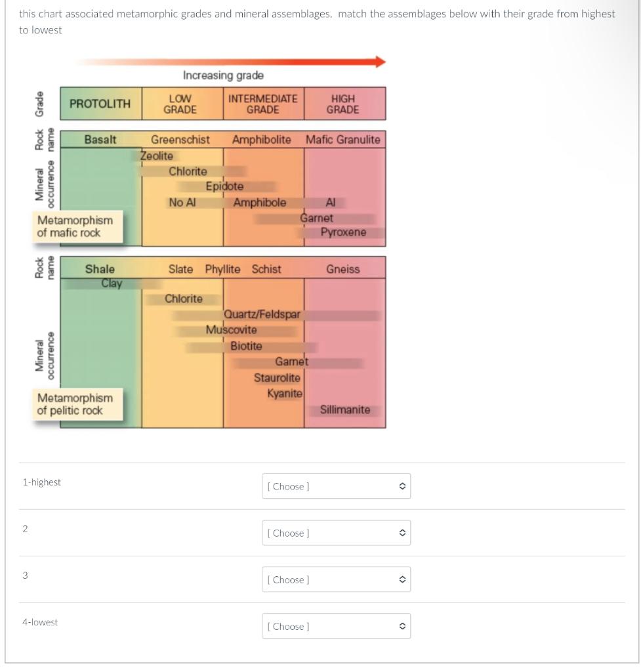Click the [Choose] selector beside 1-highest
This screenshot has width=641, height=672.
pos(336,486)
